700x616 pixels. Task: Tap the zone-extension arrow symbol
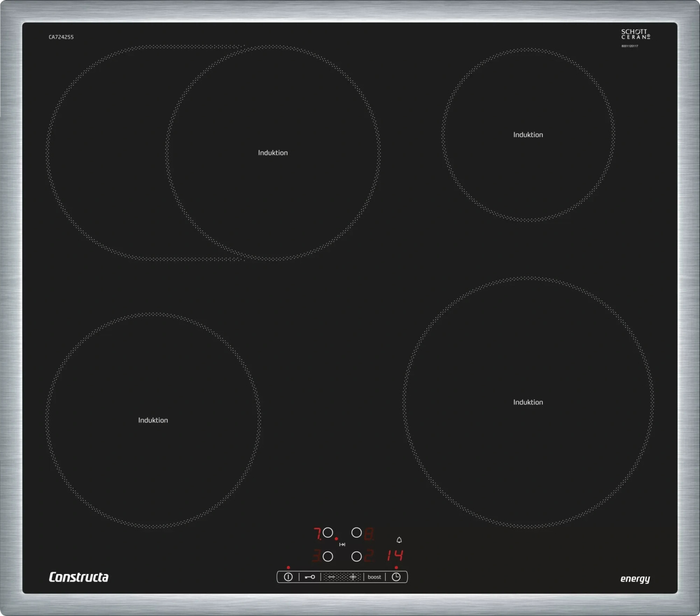342,545
